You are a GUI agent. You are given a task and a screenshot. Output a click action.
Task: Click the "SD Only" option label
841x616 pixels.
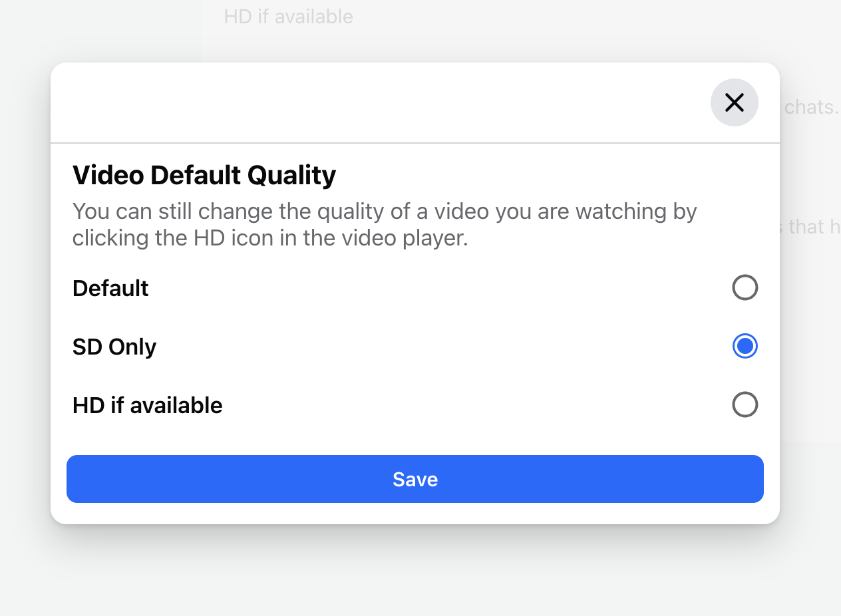click(114, 347)
